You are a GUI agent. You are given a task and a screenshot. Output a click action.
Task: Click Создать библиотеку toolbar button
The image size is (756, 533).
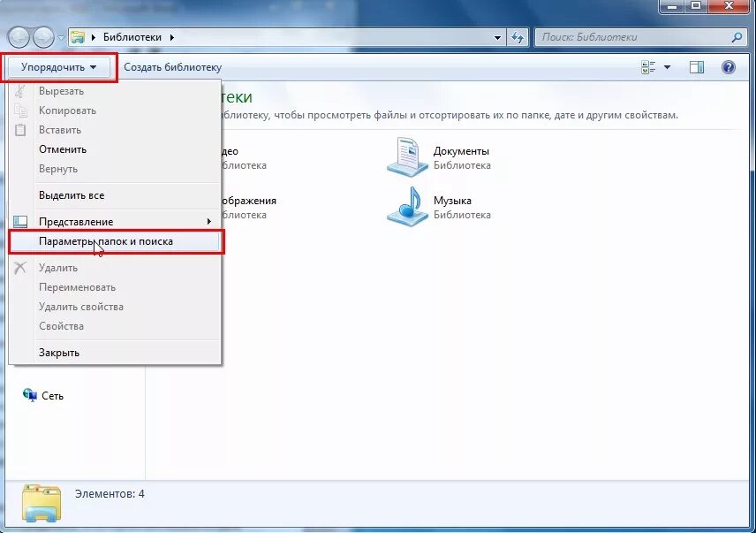(172, 67)
